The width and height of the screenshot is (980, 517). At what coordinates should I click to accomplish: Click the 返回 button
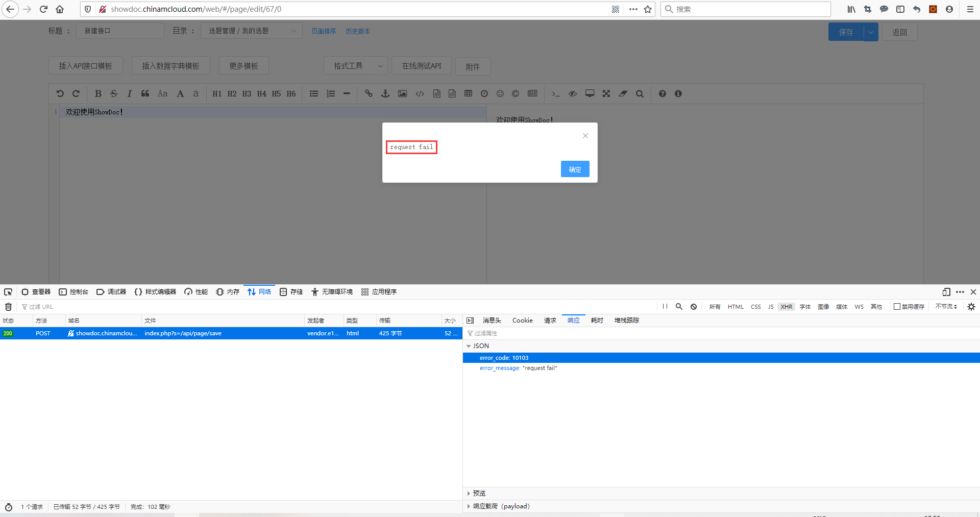pyautogui.click(x=900, y=32)
